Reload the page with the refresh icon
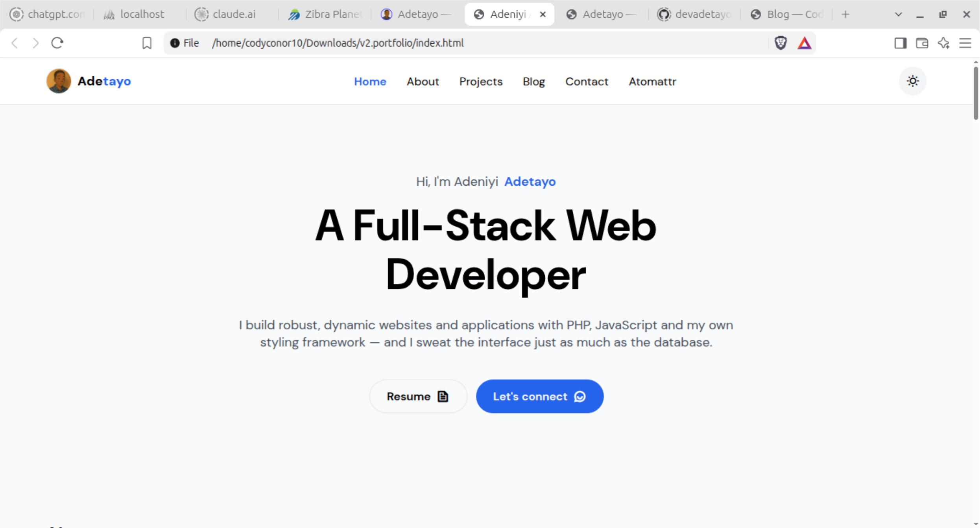The height and width of the screenshot is (528, 980). tap(57, 42)
